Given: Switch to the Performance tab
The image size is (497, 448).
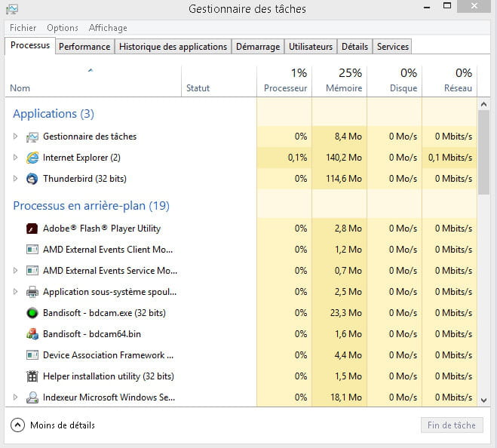Looking at the screenshot, I should [x=84, y=47].
